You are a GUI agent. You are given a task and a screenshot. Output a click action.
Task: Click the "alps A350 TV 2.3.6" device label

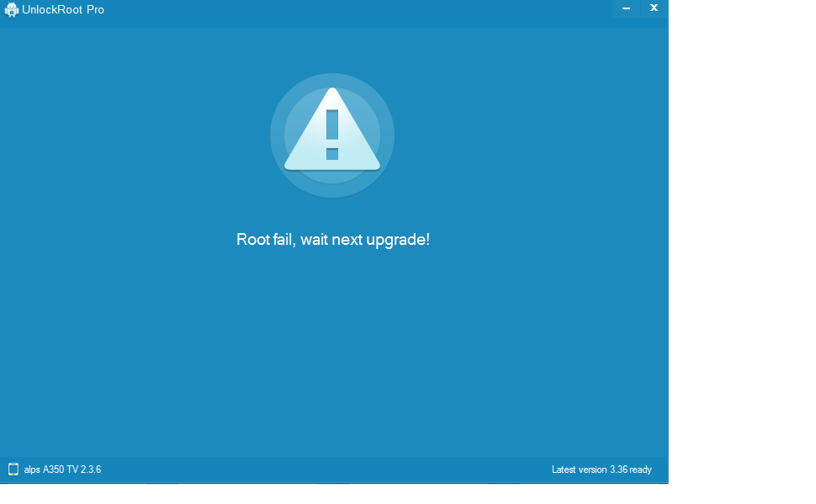62,470
